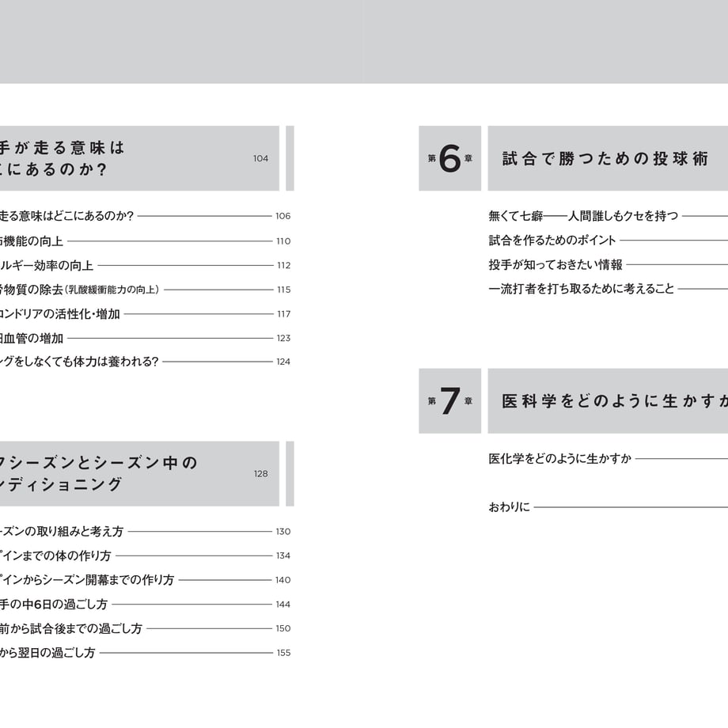
Task: Select the 血管の増加 entry, page 123
Action: pyautogui.click(x=146, y=338)
